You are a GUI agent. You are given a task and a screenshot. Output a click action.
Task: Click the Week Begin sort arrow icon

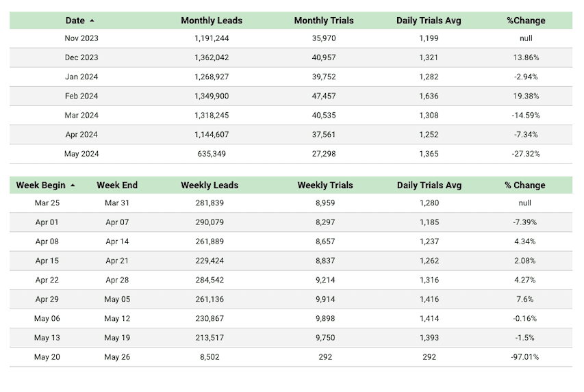(x=73, y=185)
